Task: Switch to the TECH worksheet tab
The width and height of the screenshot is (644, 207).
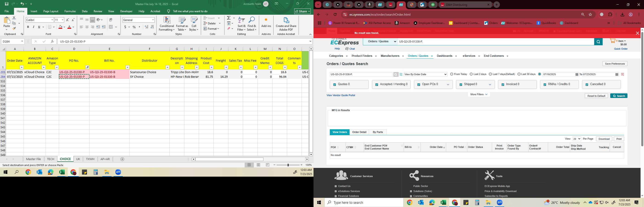Action: click(x=50, y=159)
